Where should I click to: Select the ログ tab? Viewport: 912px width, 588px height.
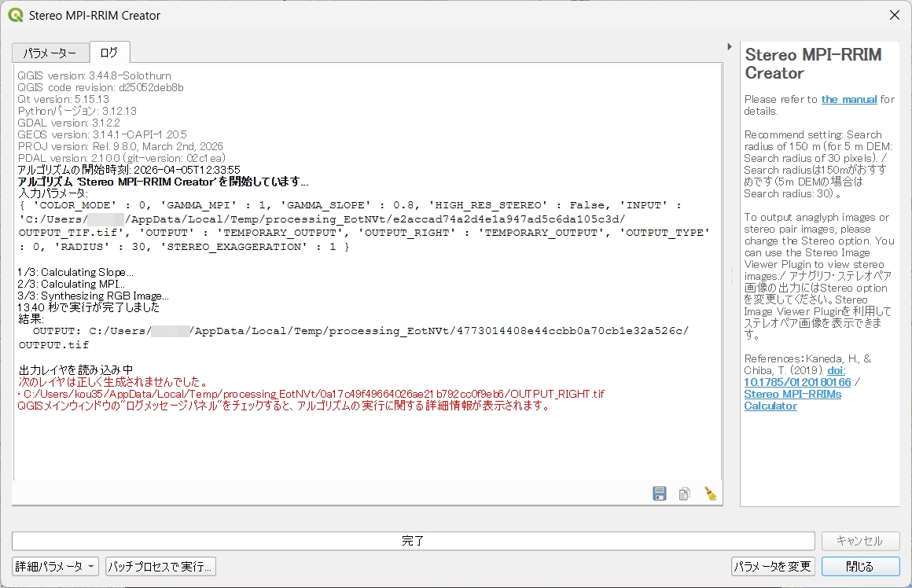coord(109,53)
